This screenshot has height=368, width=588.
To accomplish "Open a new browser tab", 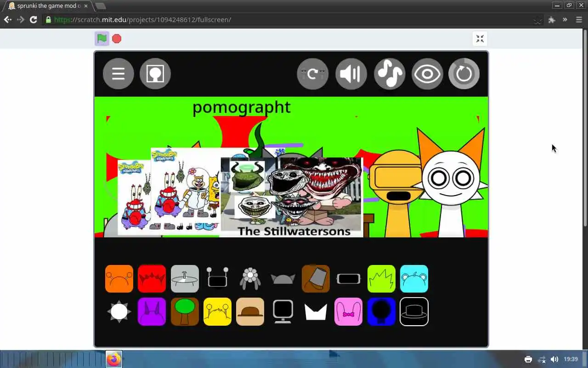I will (x=100, y=6).
